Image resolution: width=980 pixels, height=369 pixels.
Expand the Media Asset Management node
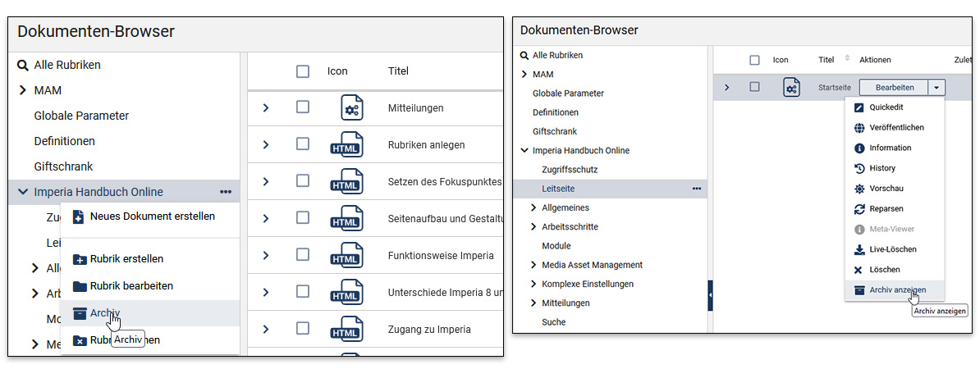pyautogui.click(x=534, y=265)
